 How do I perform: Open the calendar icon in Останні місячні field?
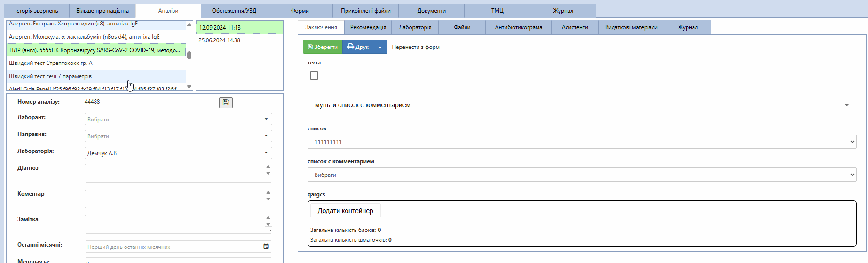tap(266, 247)
